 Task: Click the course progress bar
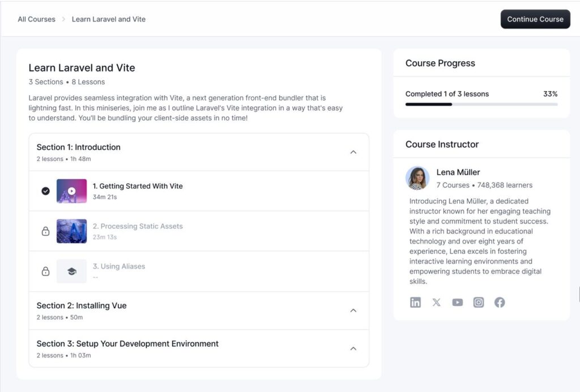(481, 104)
